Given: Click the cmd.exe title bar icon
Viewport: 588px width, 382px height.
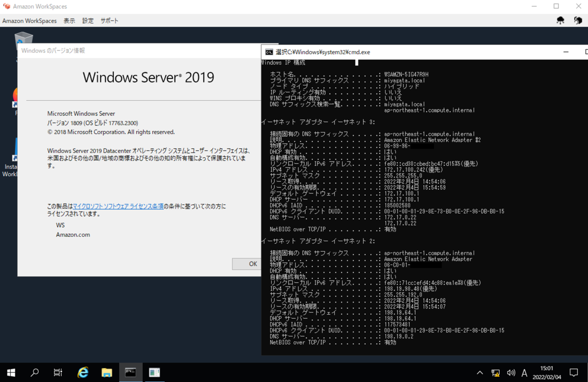Looking at the screenshot, I should click(269, 51).
